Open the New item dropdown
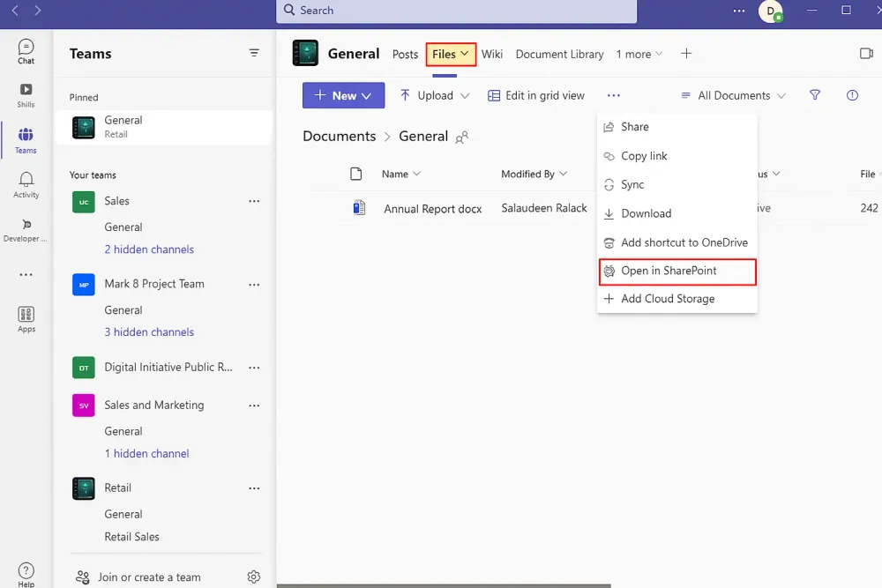The image size is (882, 588). (x=343, y=94)
